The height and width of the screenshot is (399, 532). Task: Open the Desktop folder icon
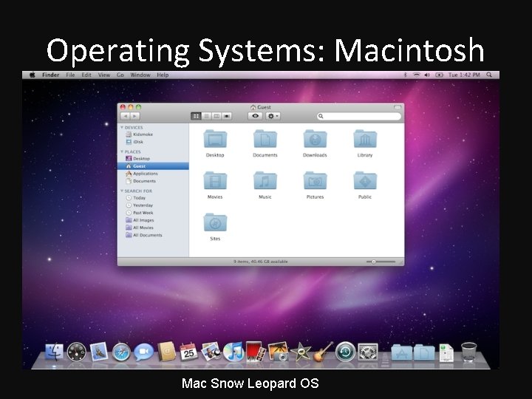tap(215, 139)
